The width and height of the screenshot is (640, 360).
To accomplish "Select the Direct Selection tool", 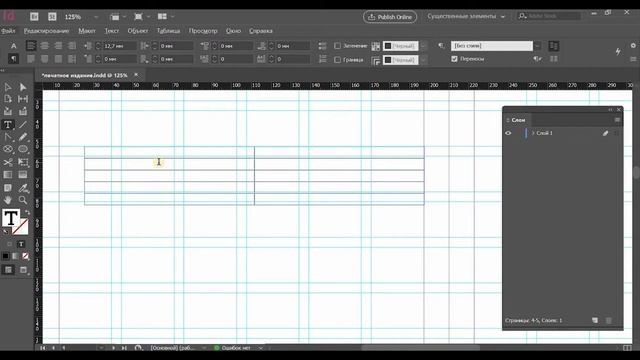I will tap(23, 87).
